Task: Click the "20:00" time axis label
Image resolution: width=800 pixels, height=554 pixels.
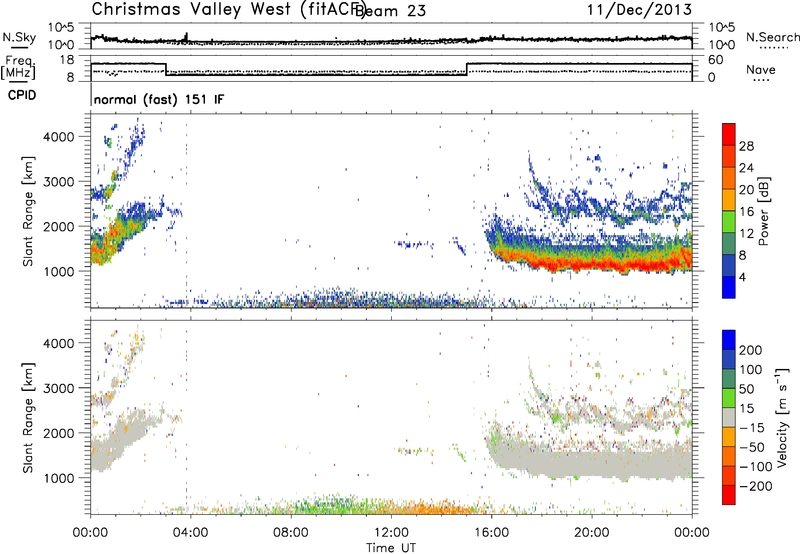Action: click(592, 533)
